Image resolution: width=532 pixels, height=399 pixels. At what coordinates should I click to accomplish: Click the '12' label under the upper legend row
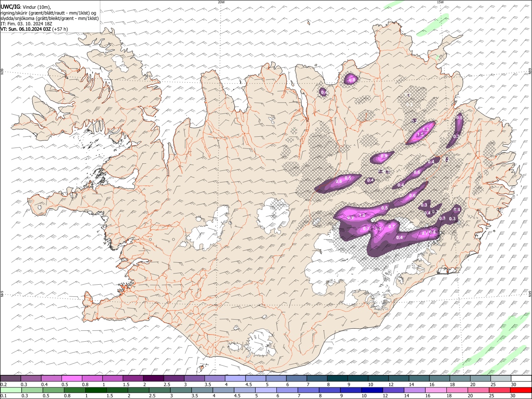tap(392, 384)
